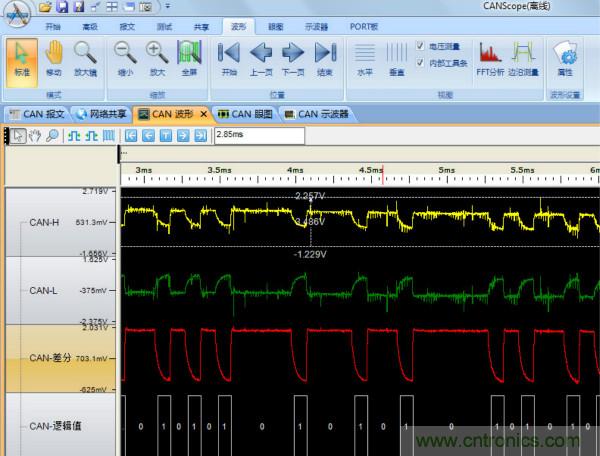600x456 pixels.
Task: Expand the quick access toolbar dropdown arrow
Action: click(x=167, y=7)
